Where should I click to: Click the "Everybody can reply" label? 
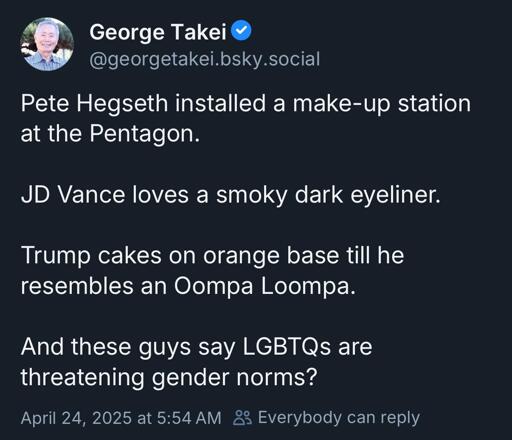click(x=339, y=418)
